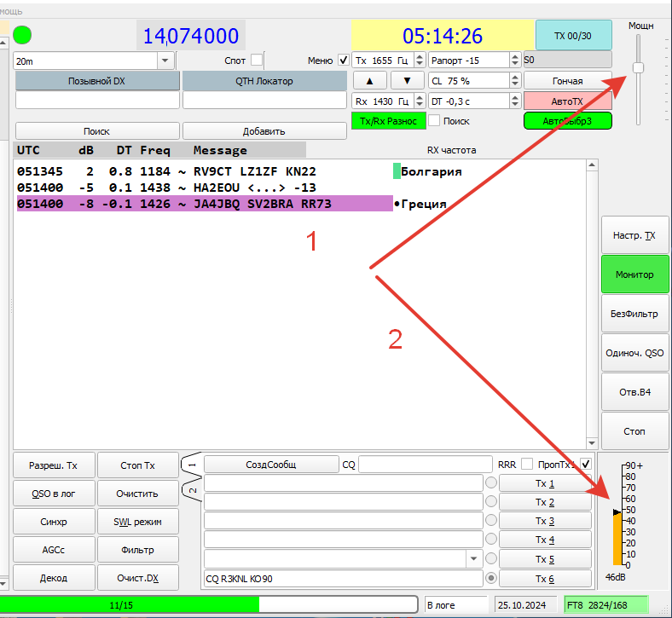Image resolution: width=672 pixels, height=618 pixels.
Task: Click the Позывной DX input field
Action: point(97,101)
